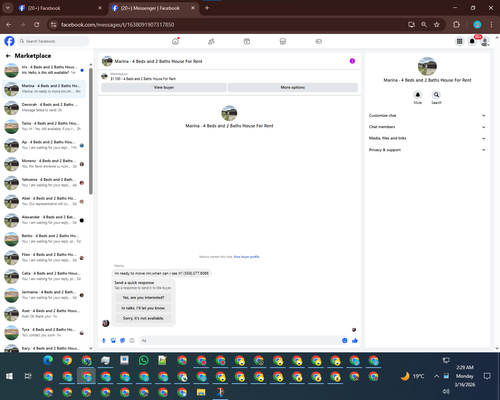This screenshot has height=400, width=500.
Task: Open the Windows Start button
Action: coord(9,376)
